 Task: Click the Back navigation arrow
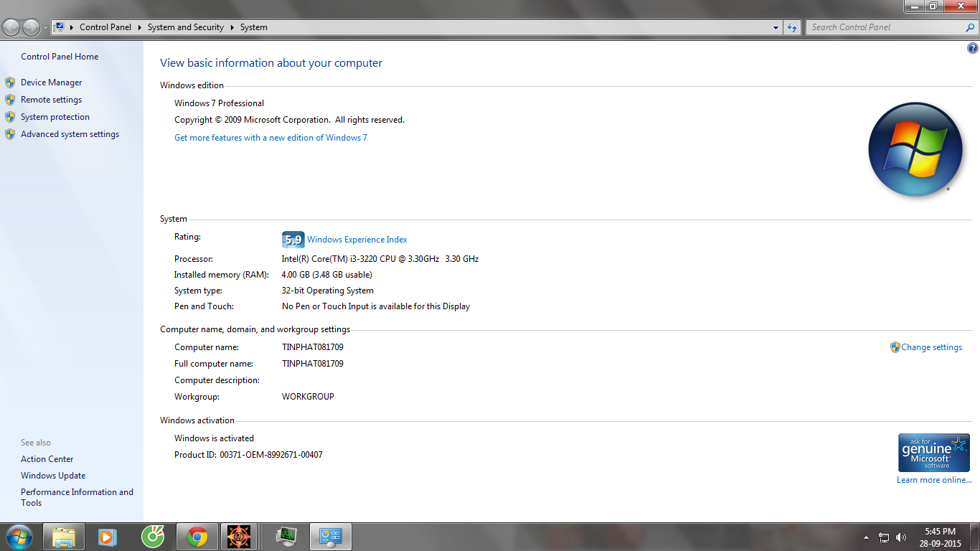(x=11, y=27)
